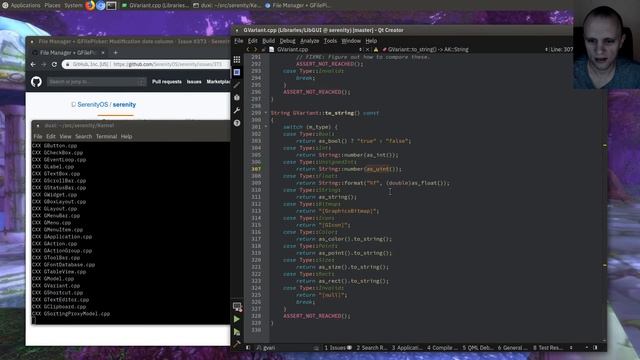Image resolution: width=640 pixels, height=360 pixels.
Task: Open Qt Creator Window menu
Action: click(351, 41)
